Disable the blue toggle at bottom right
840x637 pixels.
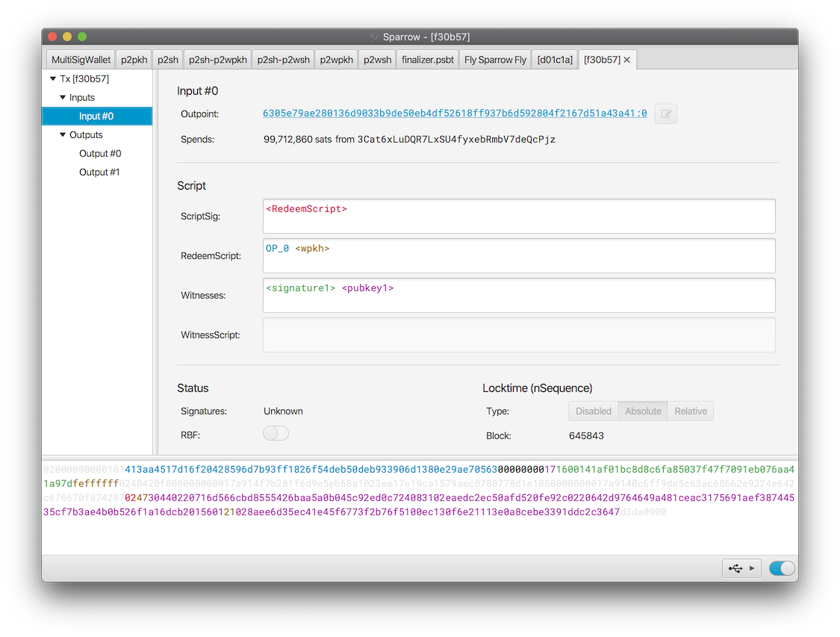(x=781, y=568)
